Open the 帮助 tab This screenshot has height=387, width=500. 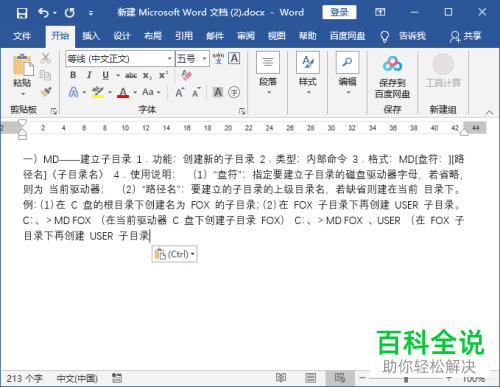click(308, 36)
